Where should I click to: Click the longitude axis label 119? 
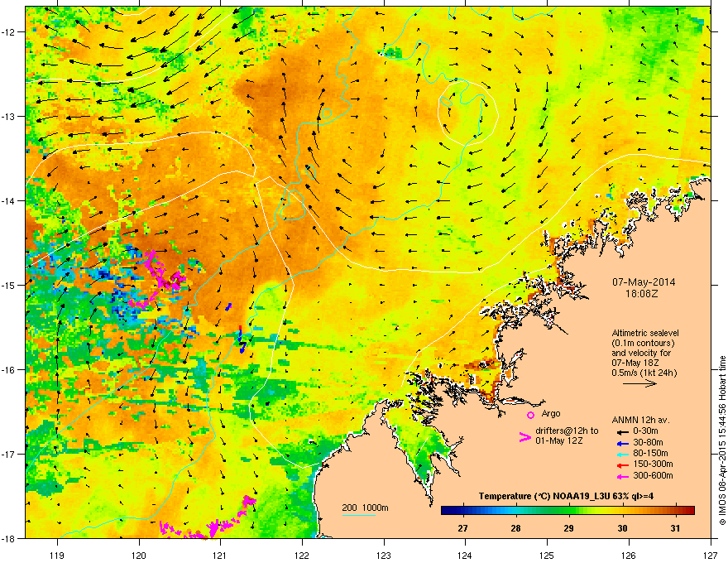coord(57,555)
